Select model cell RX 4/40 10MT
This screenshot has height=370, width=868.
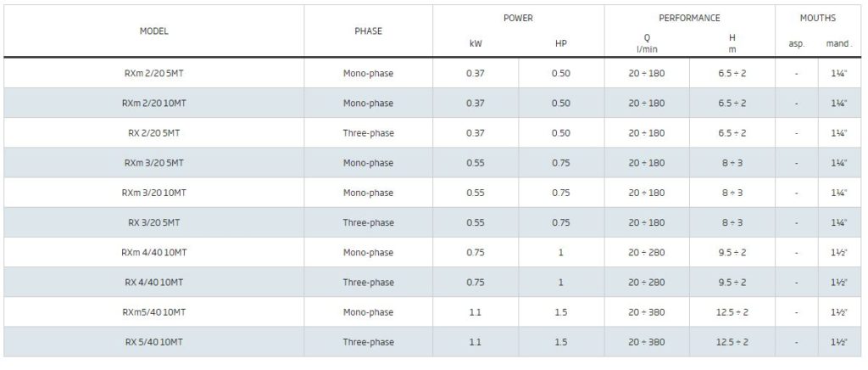pos(154,283)
